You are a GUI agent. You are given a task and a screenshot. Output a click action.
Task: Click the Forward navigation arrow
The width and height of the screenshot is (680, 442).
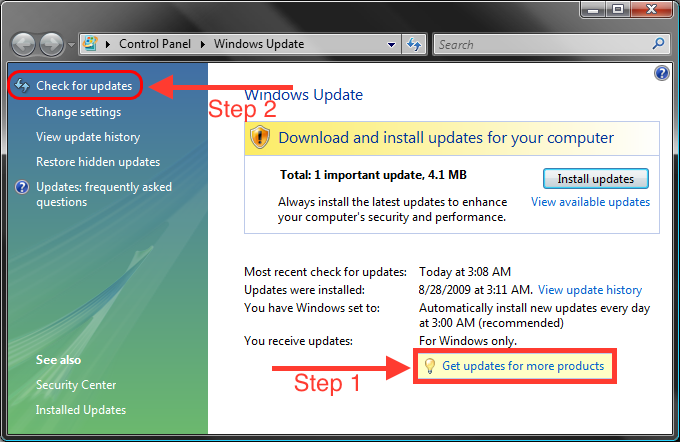[x=51, y=45]
